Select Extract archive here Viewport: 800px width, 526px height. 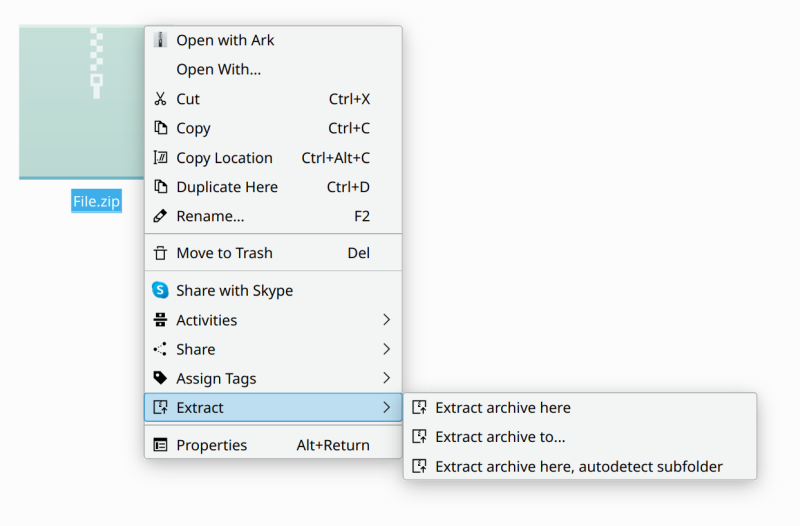tap(502, 407)
